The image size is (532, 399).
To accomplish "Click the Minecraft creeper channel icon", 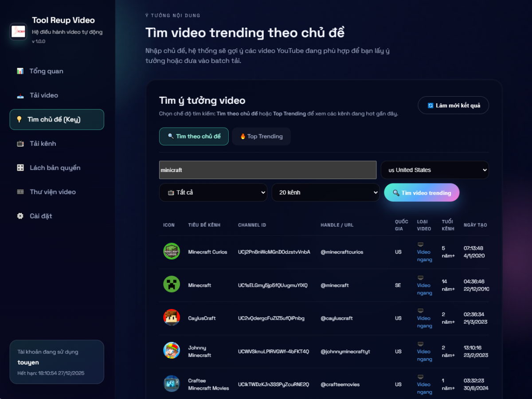I will point(171,285).
